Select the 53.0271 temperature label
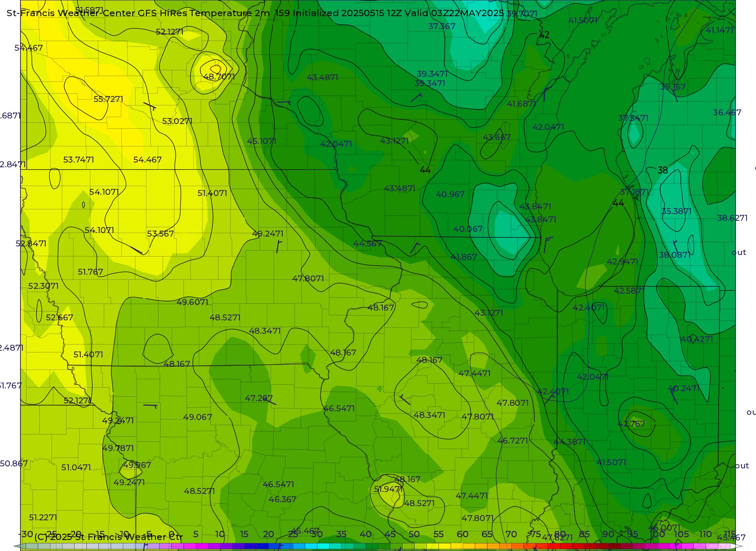 [x=177, y=121]
